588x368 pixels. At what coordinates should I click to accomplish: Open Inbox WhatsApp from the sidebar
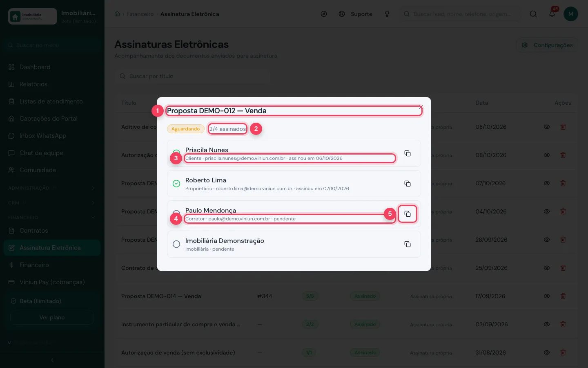(x=52, y=136)
